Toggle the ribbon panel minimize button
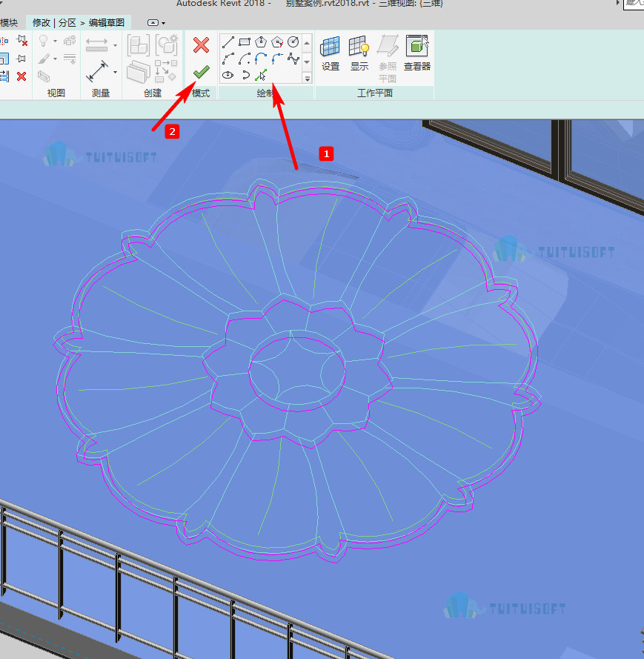The image size is (644, 659). tap(153, 23)
